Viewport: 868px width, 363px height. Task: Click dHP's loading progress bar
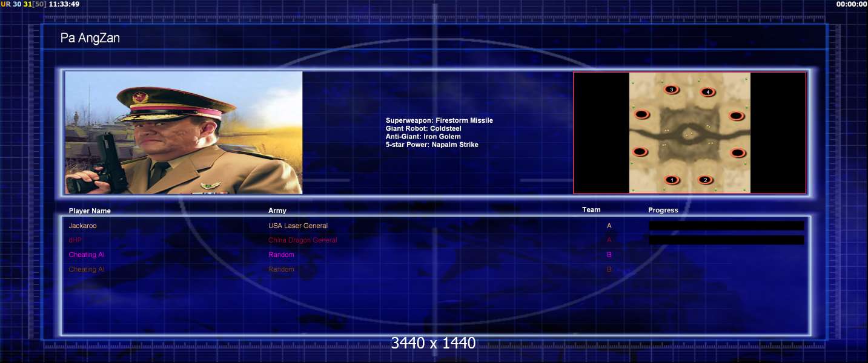click(726, 240)
